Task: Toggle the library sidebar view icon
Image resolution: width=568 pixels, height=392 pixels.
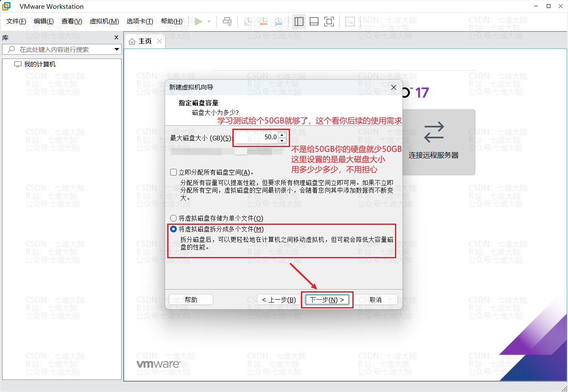Action: click(299, 21)
